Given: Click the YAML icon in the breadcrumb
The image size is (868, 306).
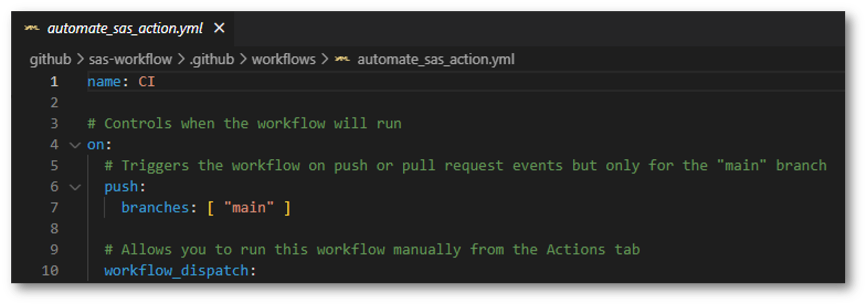Looking at the screenshot, I should click(342, 59).
